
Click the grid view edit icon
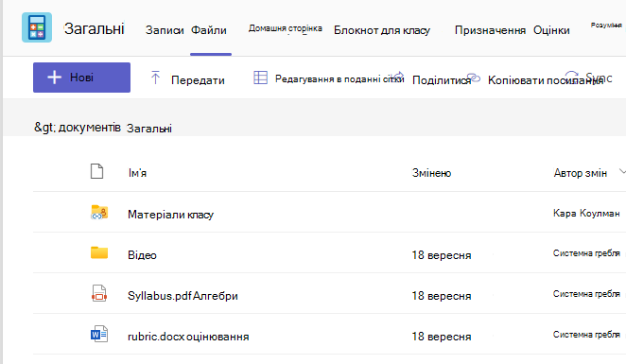[x=260, y=78]
